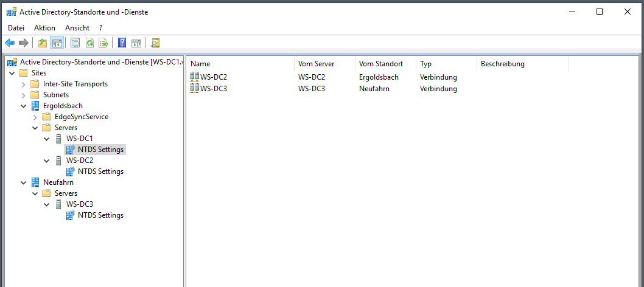
Task: Refresh the view with green arrow icon
Action: pyautogui.click(x=89, y=43)
